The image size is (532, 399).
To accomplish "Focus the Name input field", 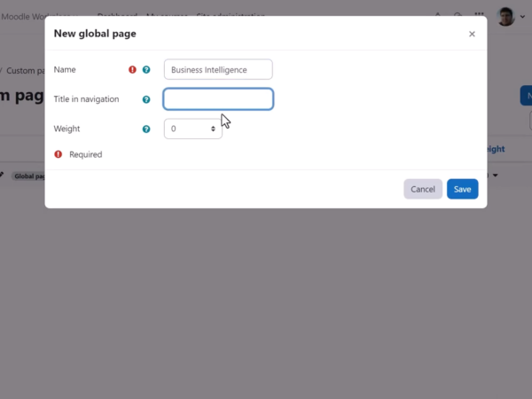I will [x=218, y=69].
